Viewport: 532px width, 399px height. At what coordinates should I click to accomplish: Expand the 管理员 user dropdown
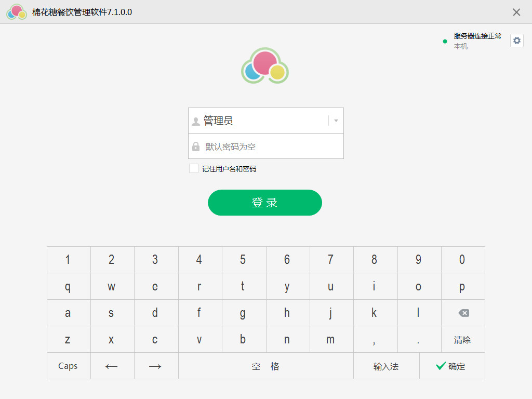click(336, 121)
